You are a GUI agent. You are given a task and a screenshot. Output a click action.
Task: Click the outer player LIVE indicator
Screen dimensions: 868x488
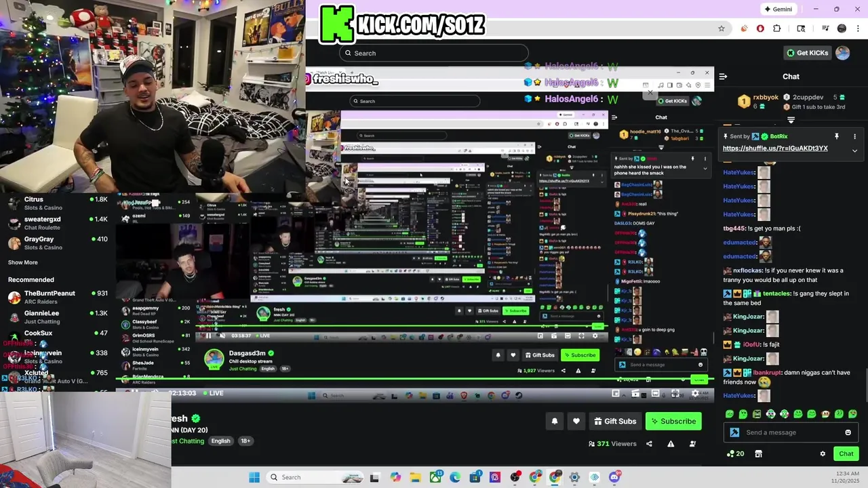[213, 393]
